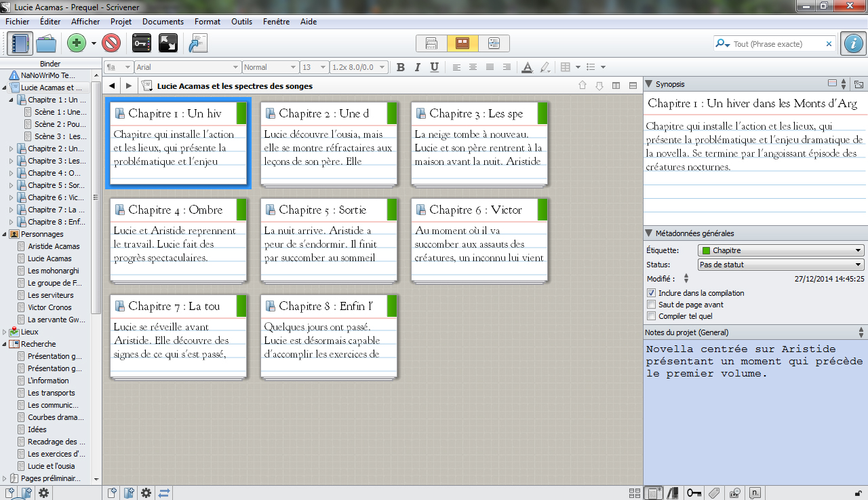Open the Keywords key icon in toolbar

click(141, 43)
